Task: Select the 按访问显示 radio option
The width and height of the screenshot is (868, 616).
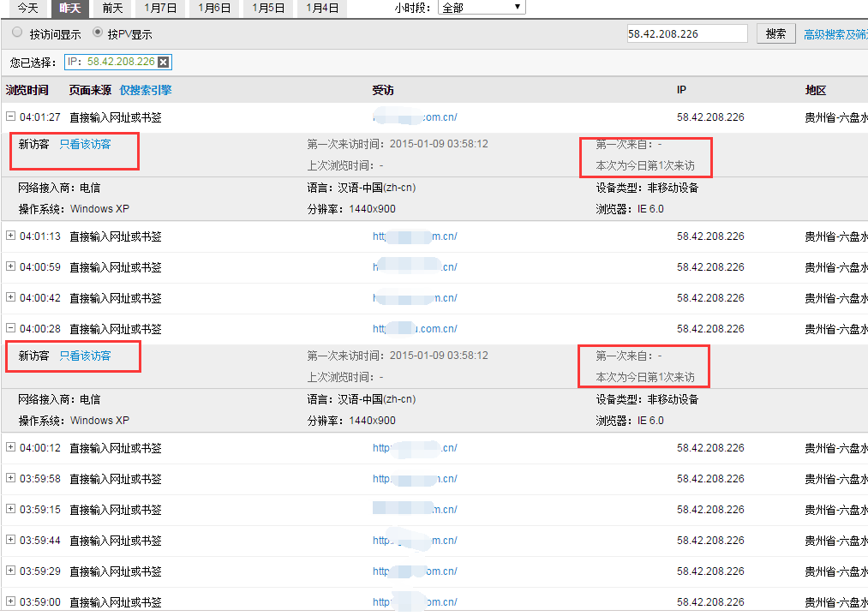Action: (x=18, y=33)
